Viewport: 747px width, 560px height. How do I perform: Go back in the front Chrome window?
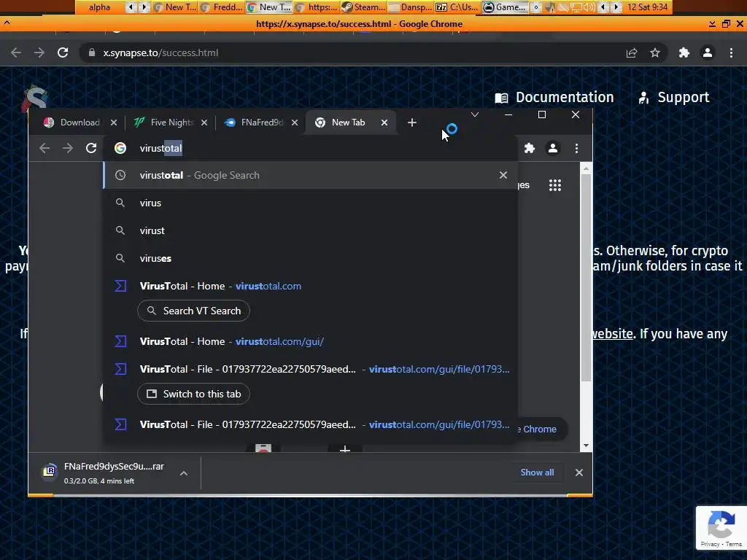coord(44,148)
